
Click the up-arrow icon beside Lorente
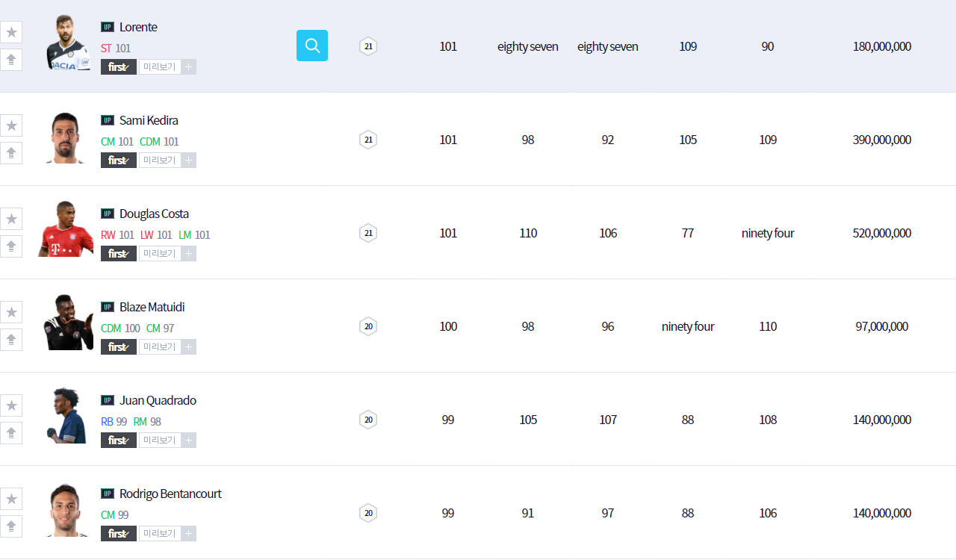(x=11, y=60)
